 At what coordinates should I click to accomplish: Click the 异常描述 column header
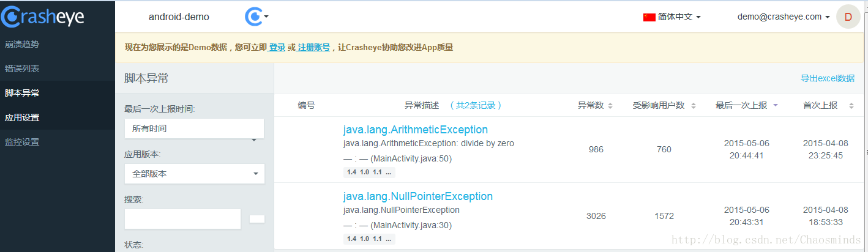[x=422, y=105]
